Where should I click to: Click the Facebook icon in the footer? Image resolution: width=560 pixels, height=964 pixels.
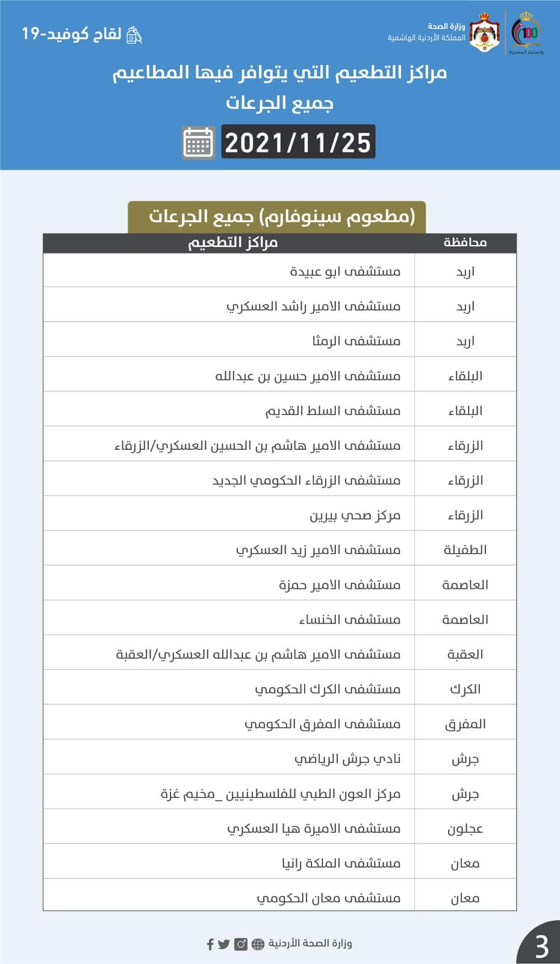tap(210, 944)
